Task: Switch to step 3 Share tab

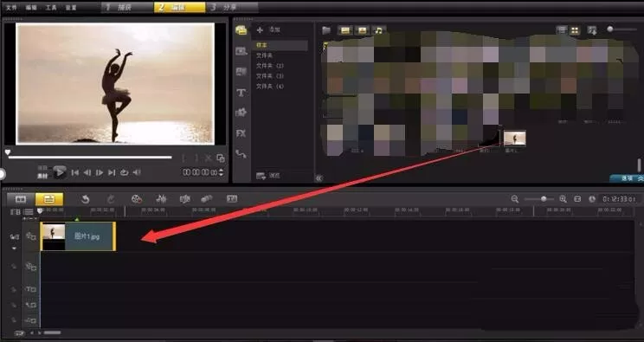Action: 232,8
